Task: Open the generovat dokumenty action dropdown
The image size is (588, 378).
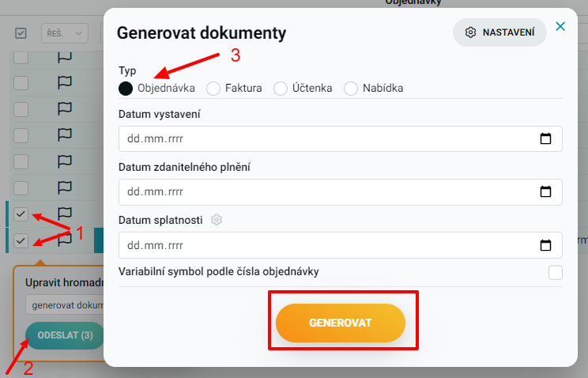Action: coord(65,304)
